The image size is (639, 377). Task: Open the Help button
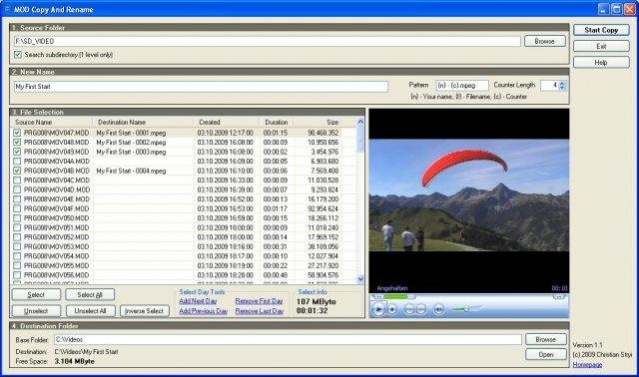coord(601,62)
